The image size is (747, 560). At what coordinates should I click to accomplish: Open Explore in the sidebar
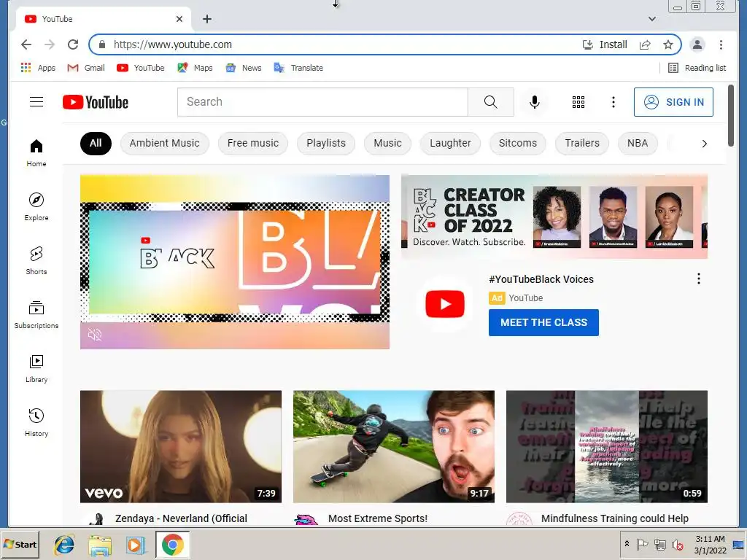click(x=36, y=207)
